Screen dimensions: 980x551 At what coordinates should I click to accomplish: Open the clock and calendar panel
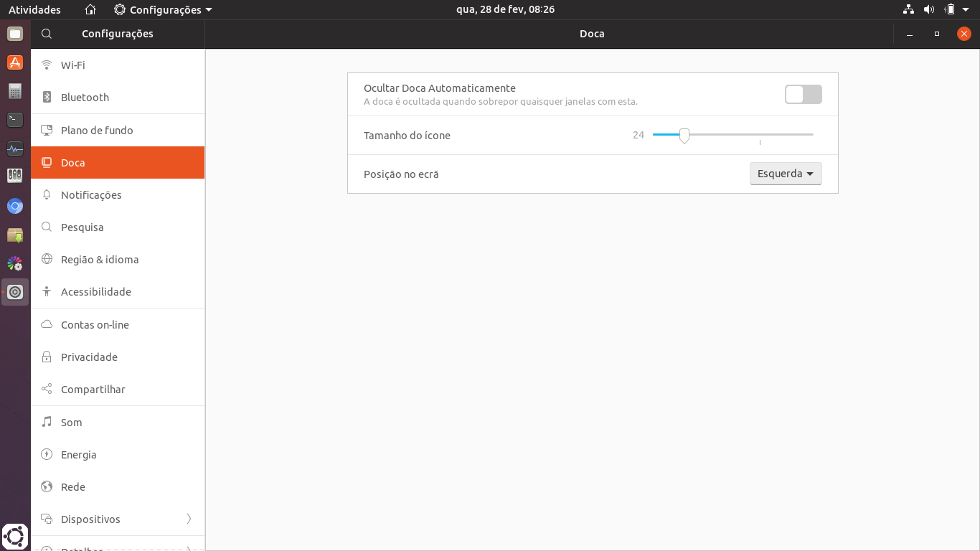coord(505,9)
